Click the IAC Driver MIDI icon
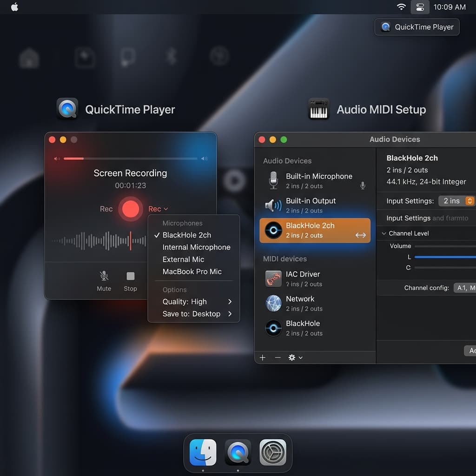 (x=273, y=278)
